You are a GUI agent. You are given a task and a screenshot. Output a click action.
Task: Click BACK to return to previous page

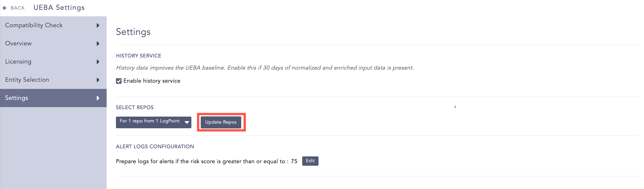pyautogui.click(x=17, y=7)
